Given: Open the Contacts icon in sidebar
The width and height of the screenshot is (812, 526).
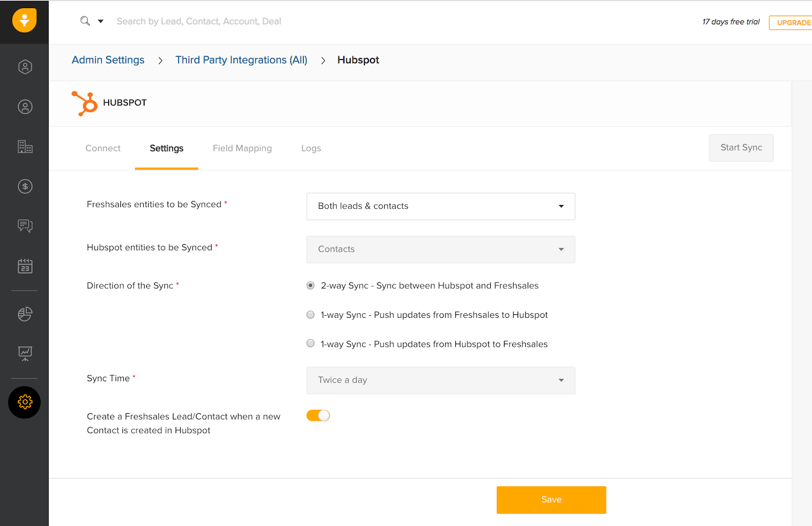Looking at the screenshot, I should tap(25, 107).
